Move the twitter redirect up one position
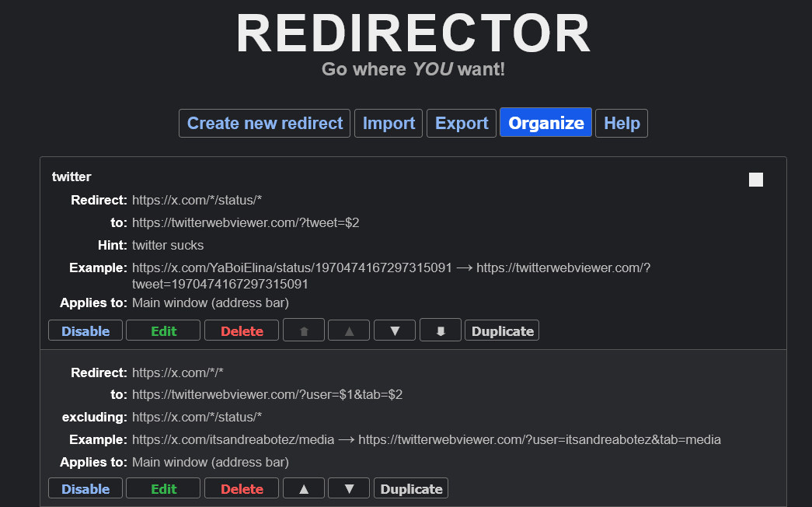This screenshot has width=812, height=507. click(x=349, y=330)
